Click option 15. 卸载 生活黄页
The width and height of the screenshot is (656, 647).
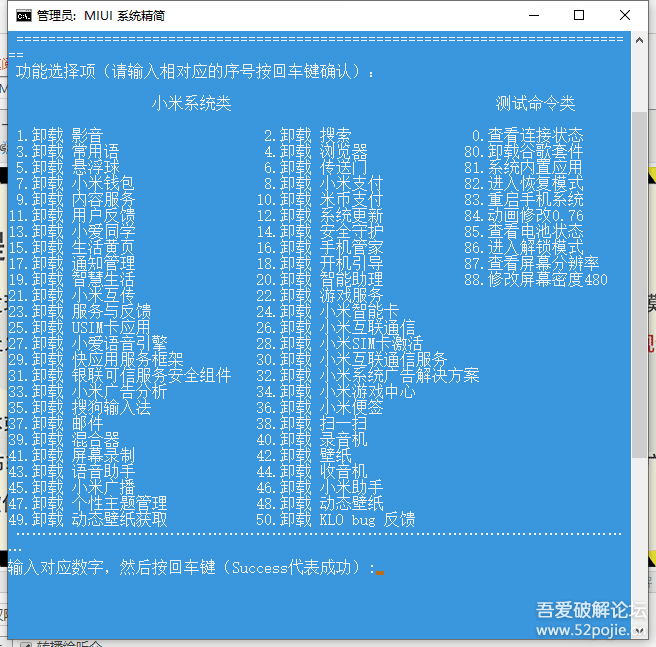pos(72,247)
